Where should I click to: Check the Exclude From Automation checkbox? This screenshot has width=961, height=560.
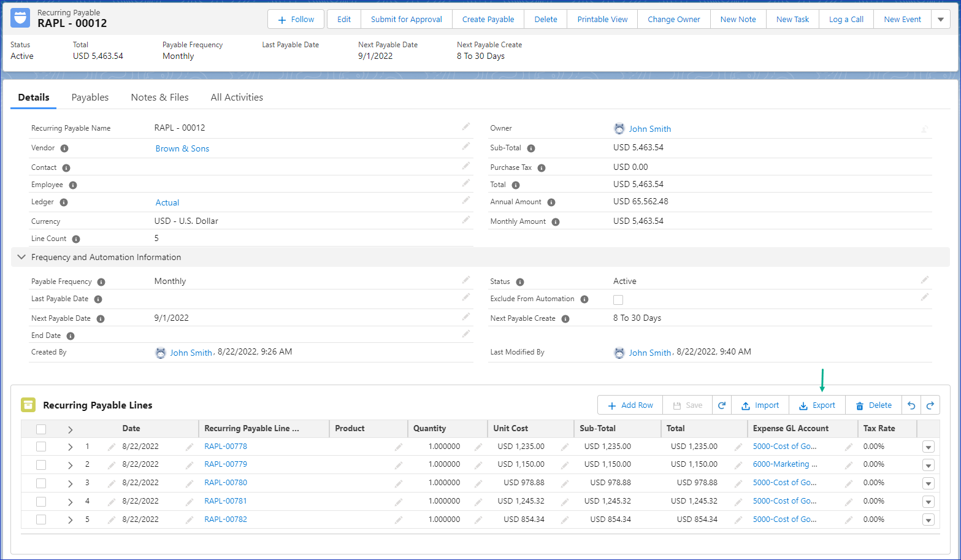coord(618,299)
